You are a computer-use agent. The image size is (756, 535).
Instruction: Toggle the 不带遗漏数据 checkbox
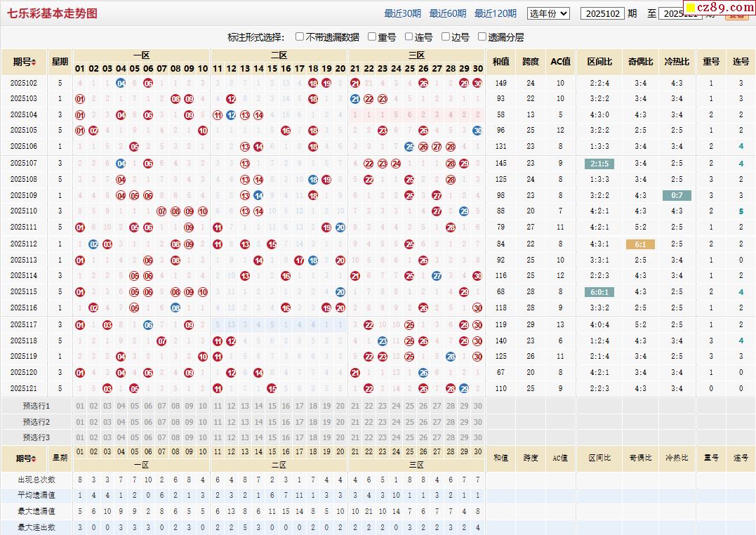[x=300, y=37]
